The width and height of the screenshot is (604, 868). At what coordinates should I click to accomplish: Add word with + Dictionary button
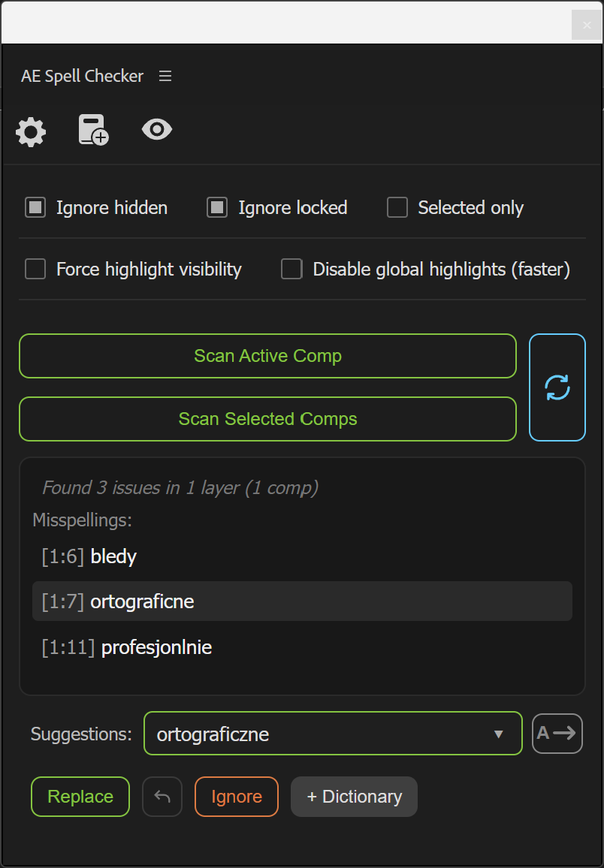(x=355, y=797)
